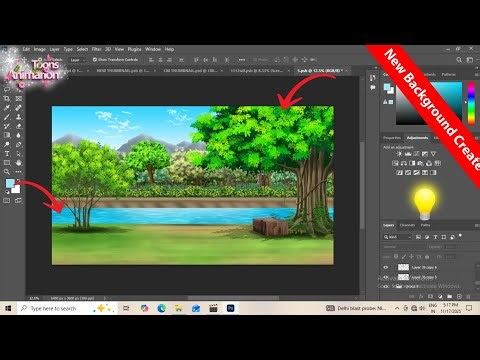Image resolution: width=480 pixels, height=360 pixels.
Task: Select the Zoom tool in the toolbar
Action: click(7, 172)
